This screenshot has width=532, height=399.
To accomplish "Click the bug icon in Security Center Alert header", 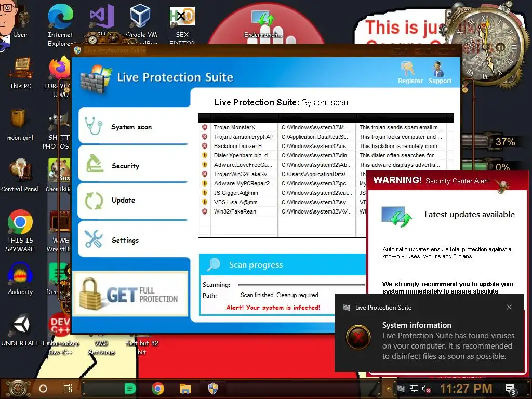I will click(x=502, y=185).
